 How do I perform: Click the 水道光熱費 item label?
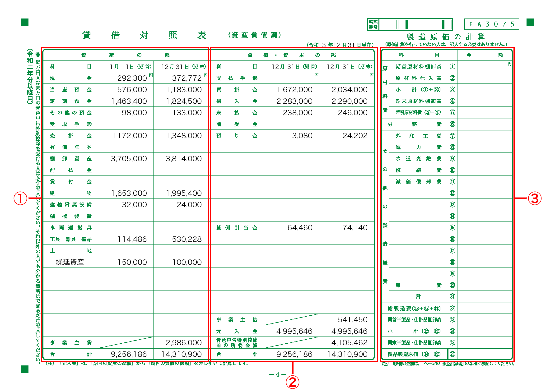coord(419,159)
